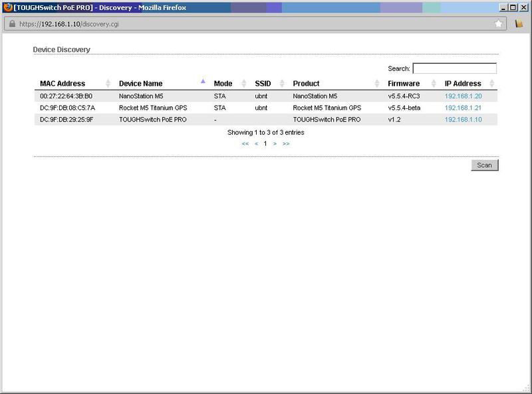Click ubnt SSID in Rocket M5 row
532x394 pixels.
pyautogui.click(x=261, y=108)
